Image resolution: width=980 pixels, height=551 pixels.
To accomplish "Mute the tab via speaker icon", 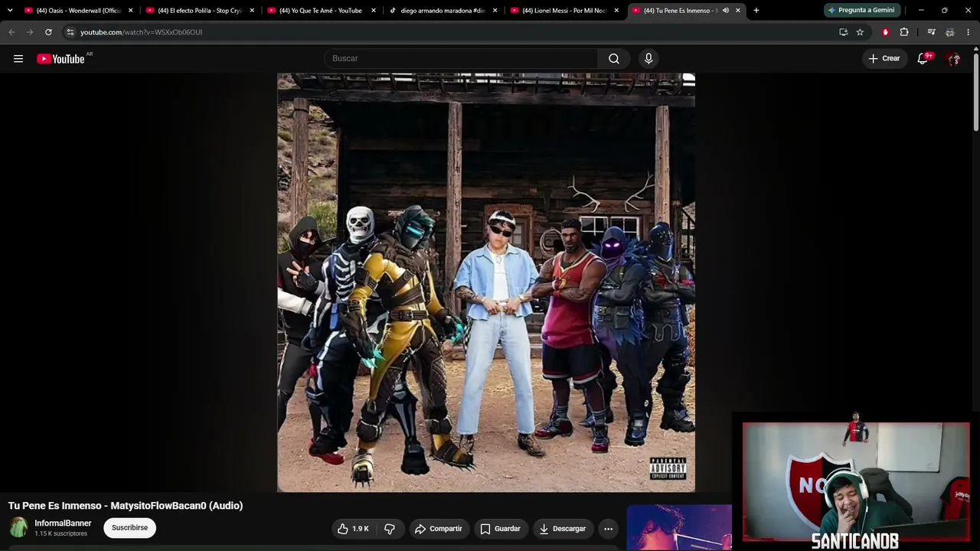I will click(726, 11).
